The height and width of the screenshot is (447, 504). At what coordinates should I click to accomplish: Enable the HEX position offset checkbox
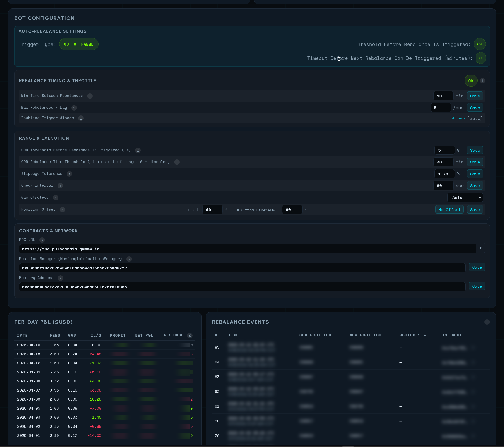pos(199,209)
